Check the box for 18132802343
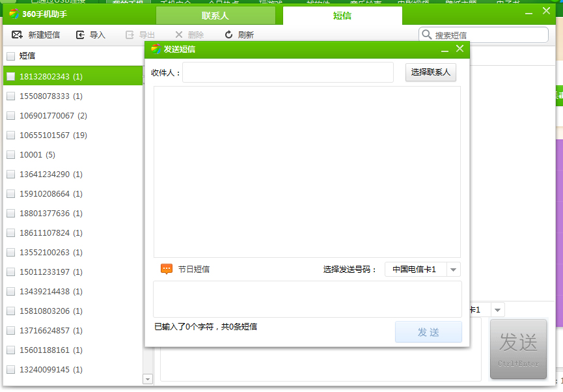563x392 pixels. click(x=11, y=76)
